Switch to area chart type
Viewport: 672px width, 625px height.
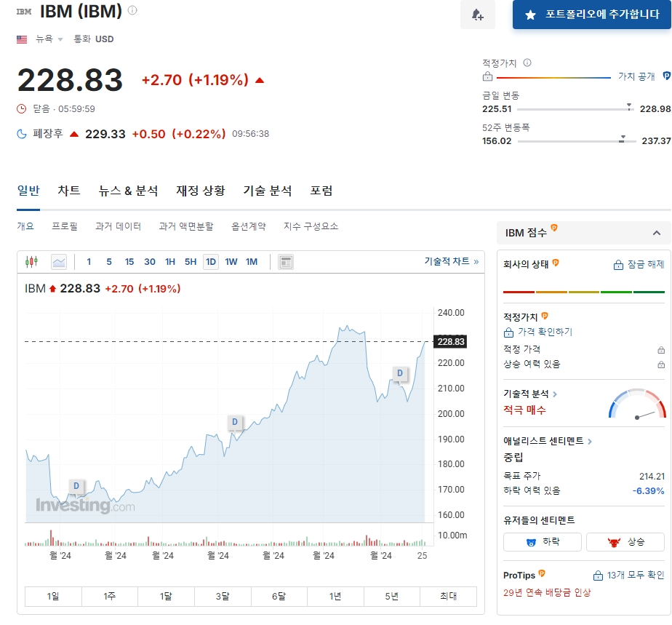coord(59,261)
